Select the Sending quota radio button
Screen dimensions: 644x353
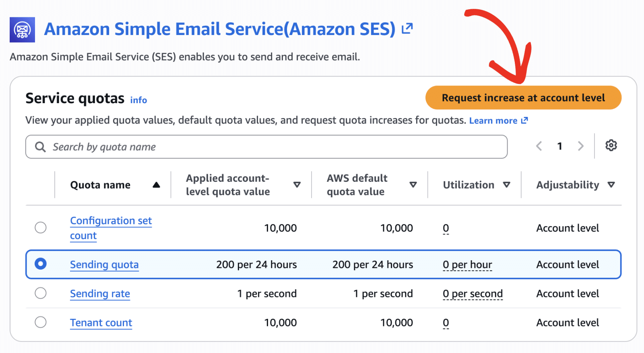41,264
